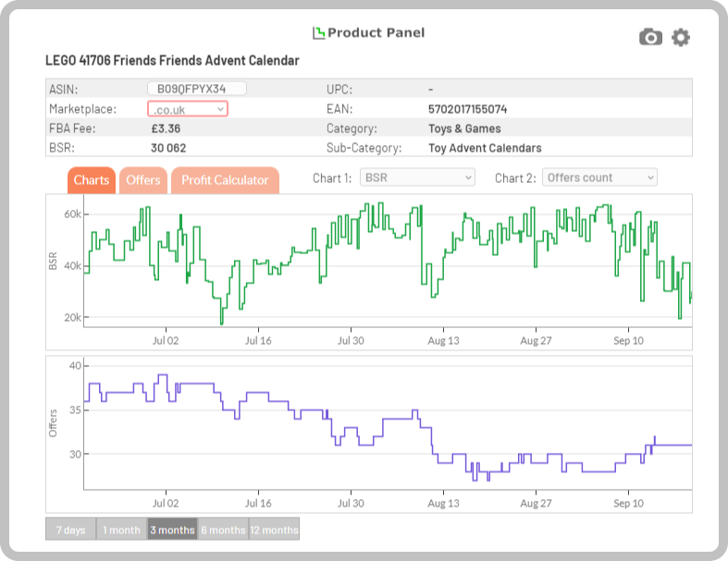Click the Marketplace label
The width and height of the screenshot is (728, 561).
point(82,109)
